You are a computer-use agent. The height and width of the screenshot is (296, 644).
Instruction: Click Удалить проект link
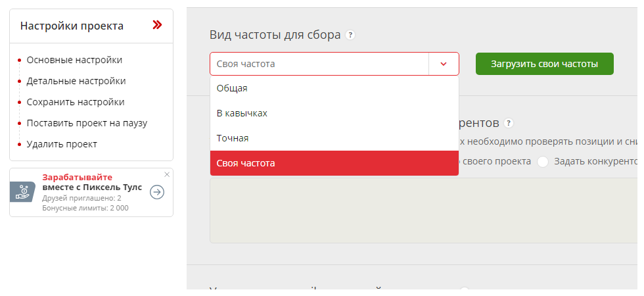click(62, 144)
